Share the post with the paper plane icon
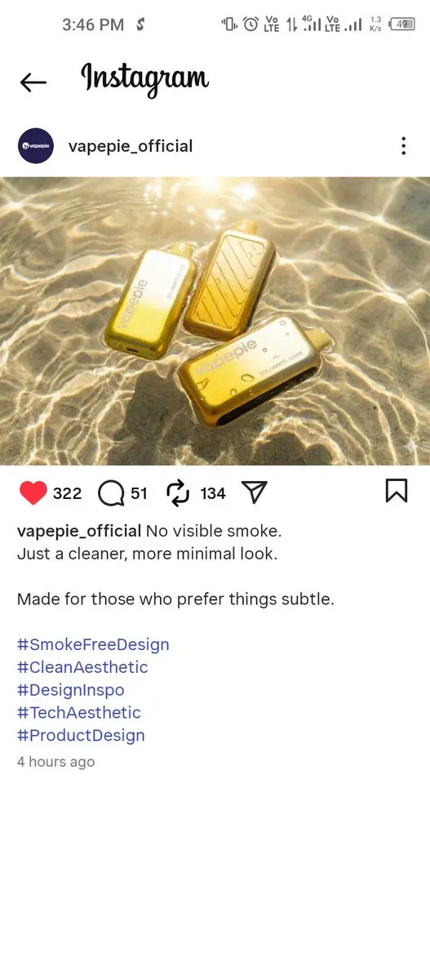Screen dimensions: 430x980 [255, 492]
